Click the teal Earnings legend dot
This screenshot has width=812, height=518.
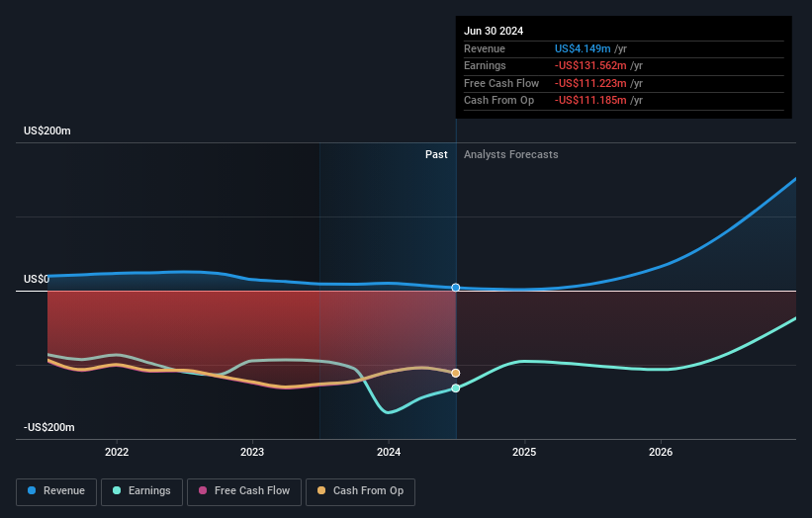[117, 490]
